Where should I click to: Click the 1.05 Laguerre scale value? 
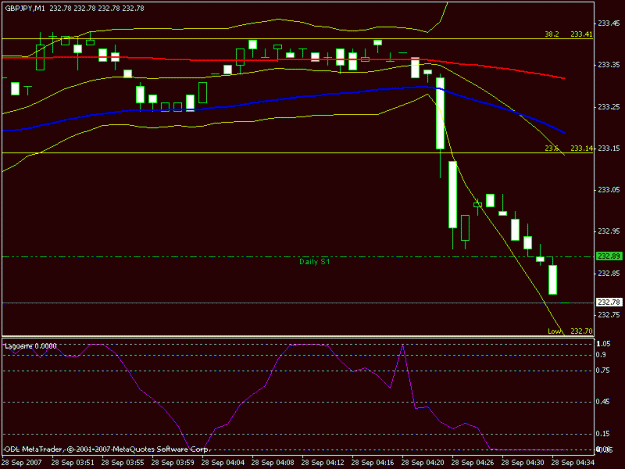click(x=603, y=344)
